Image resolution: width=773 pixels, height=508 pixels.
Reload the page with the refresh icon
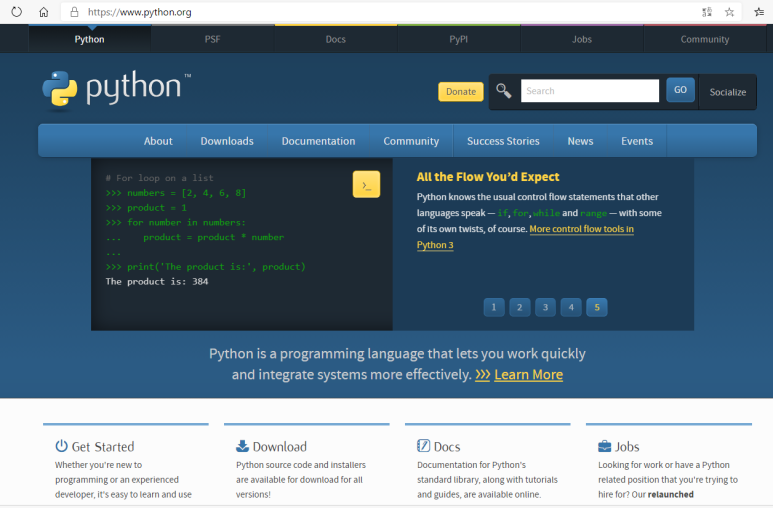(x=16, y=12)
